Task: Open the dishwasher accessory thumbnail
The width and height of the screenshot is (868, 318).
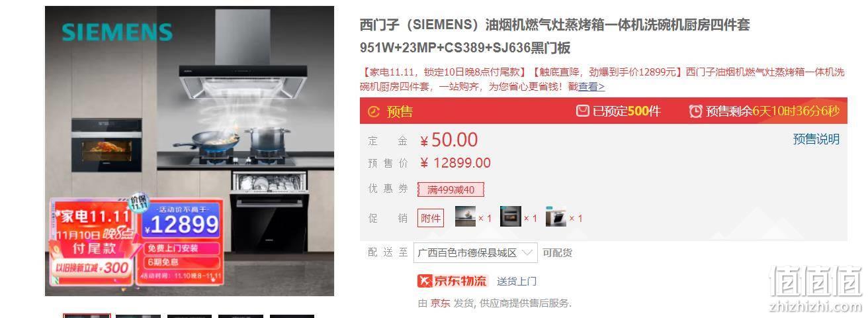Action: pos(556,217)
